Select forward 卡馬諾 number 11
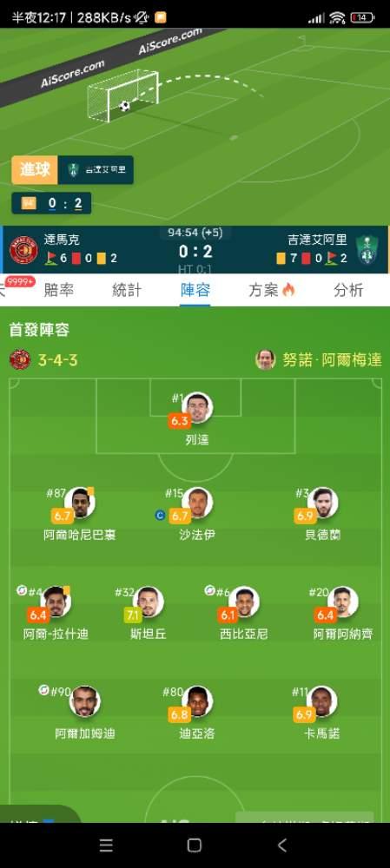The image size is (390, 868). pyautogui.click(x=322, y=701)
